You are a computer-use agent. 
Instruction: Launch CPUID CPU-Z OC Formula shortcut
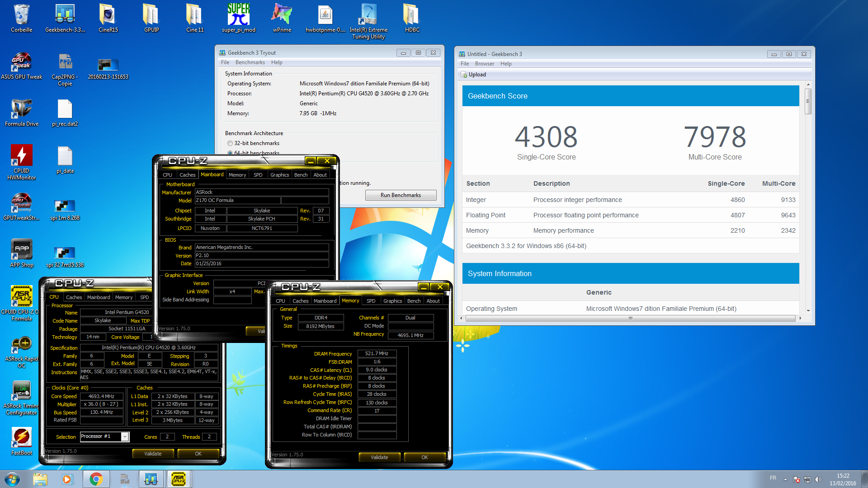pos(21,304)
